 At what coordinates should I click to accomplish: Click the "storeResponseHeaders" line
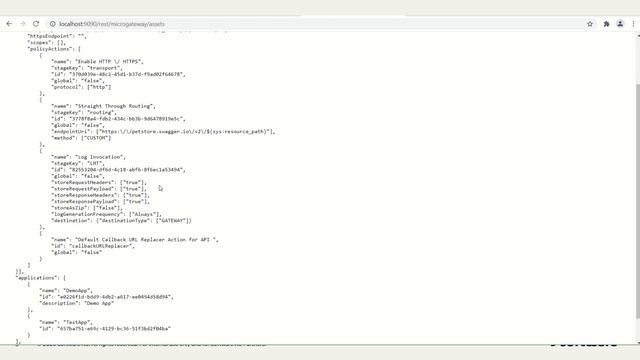coord(100,195)
